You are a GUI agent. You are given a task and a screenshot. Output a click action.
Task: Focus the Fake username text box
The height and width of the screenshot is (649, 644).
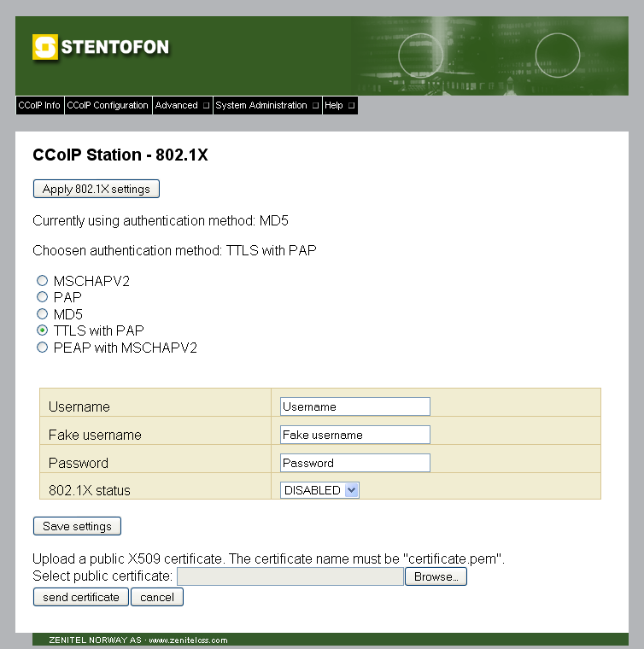[354, 435]
